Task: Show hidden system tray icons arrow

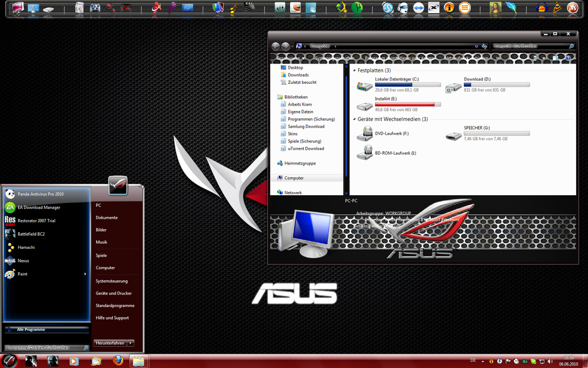Action: click(x=483, y=361)
